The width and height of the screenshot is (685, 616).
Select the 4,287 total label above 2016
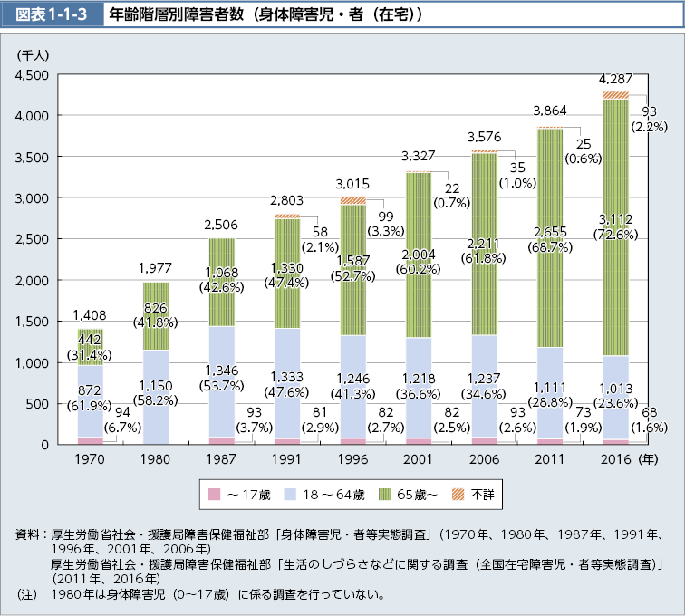coord(615,79)
